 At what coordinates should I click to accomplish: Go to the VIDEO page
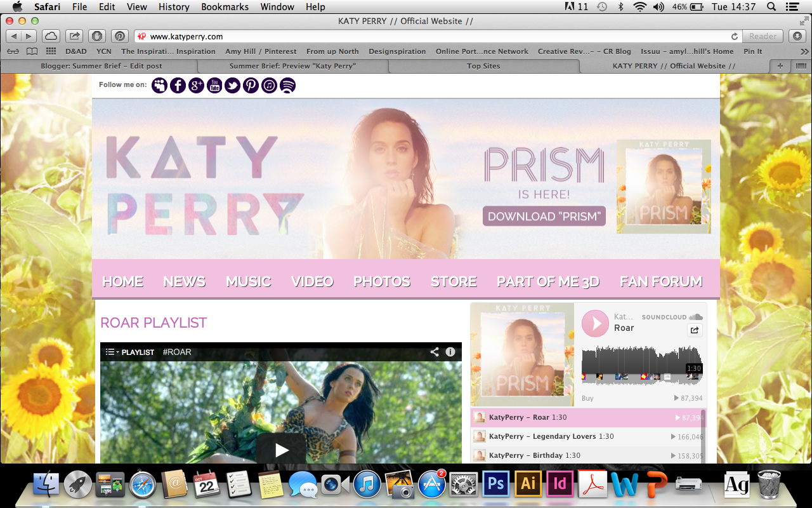pyautogui.click(x=312, y=281)
